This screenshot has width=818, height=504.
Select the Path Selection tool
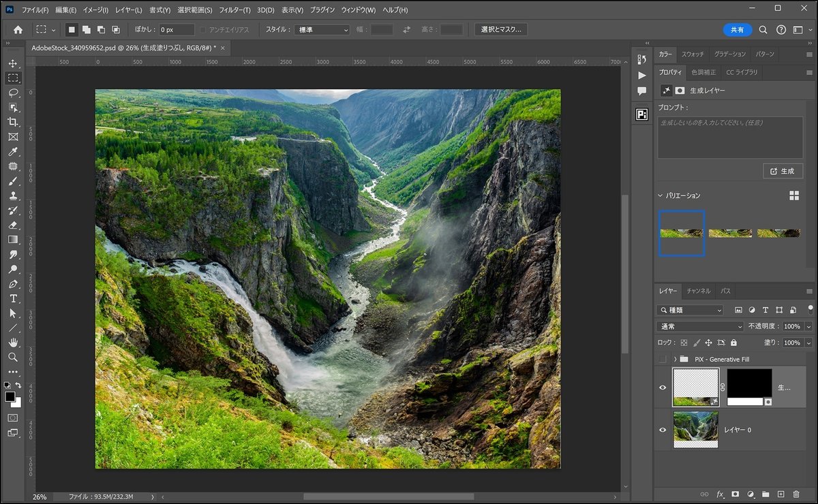coord(13,313)
